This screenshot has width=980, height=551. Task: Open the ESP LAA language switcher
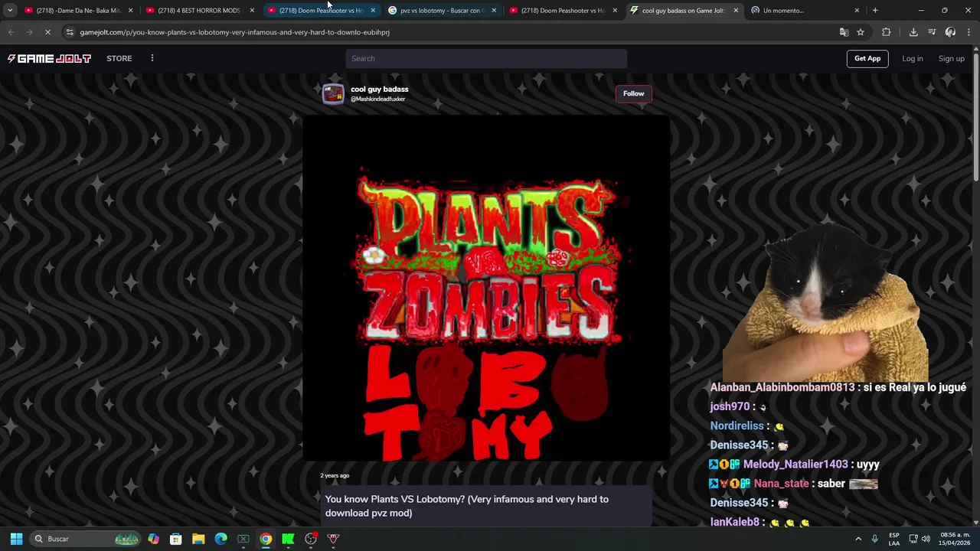pyautogui.click(x=894, y=539)
